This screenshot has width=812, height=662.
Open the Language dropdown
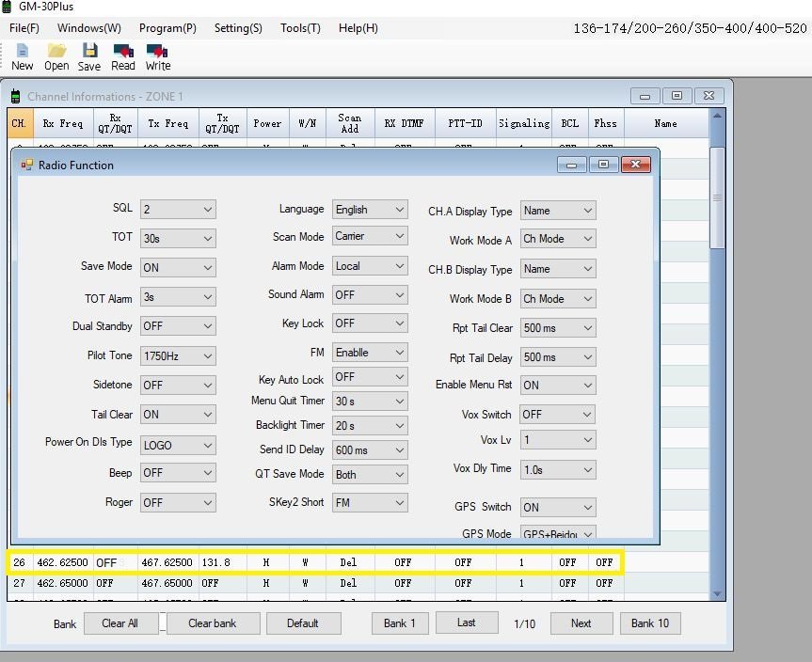(x=370, y=210)
